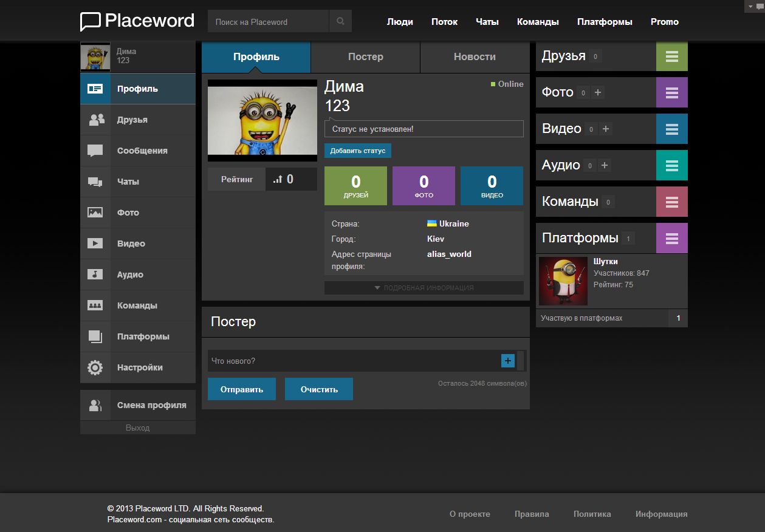Open Чаты via sidebar chat bubbles icon

click(x=95, y=182)
